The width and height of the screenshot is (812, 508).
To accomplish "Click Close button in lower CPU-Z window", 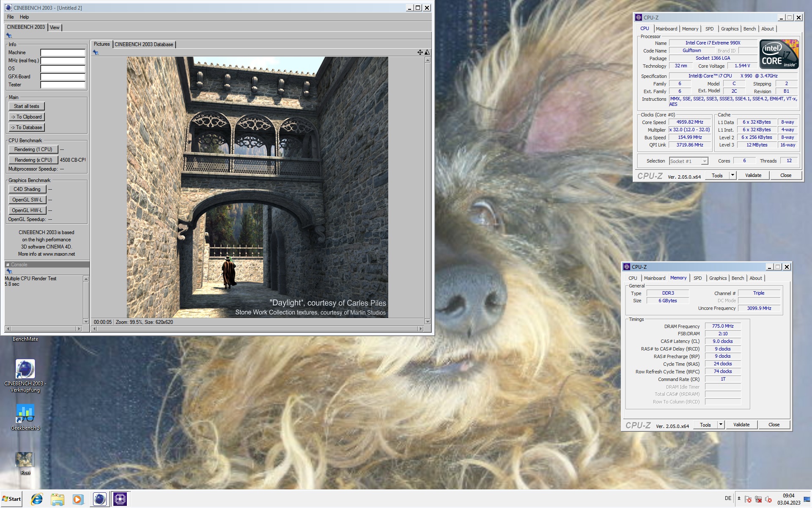I will [x=774, y=425].
